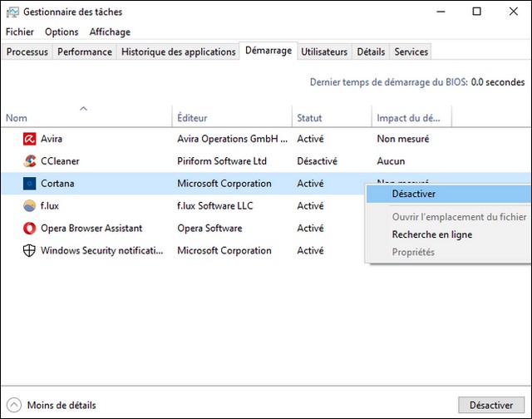Click the Opera Browser Assistant icon
The height and width of the screenshot is (419, 532).
(x=30, y=229)
